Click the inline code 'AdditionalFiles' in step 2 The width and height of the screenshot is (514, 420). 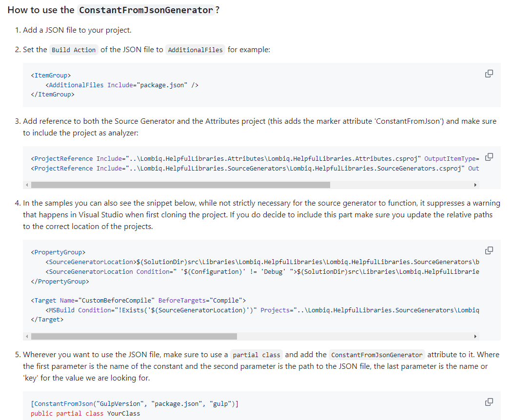(x=196, y=50)
